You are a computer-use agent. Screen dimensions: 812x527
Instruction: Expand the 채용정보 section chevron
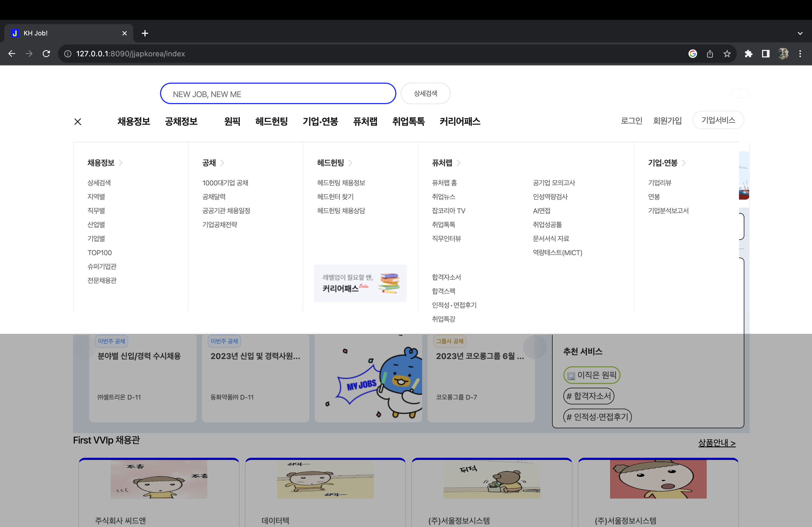pos(121,163)
